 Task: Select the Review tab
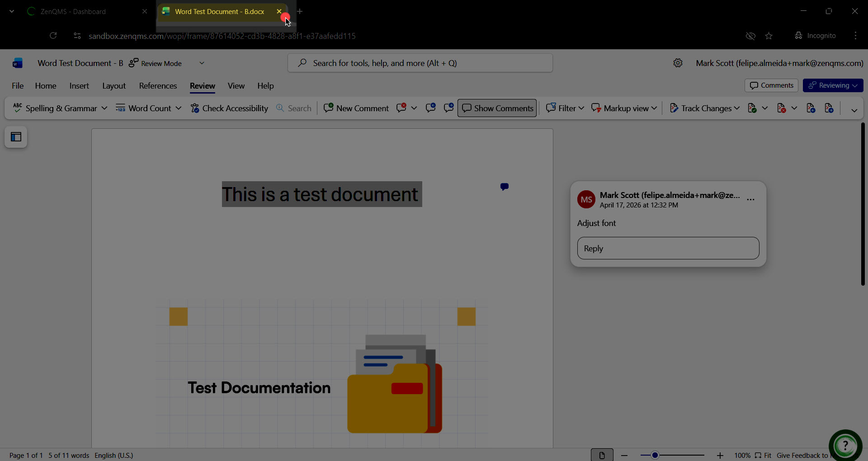click(203, 85)
